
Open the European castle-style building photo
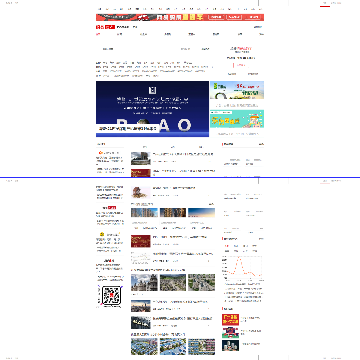[144, 282]
